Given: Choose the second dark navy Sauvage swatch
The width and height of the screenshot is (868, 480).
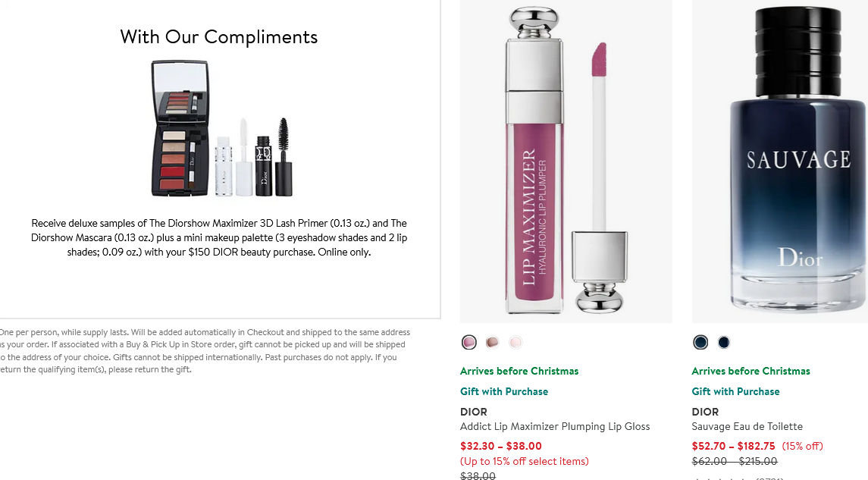Looking at the screenshot, I should pyautogui.click(x=723, y=342).
